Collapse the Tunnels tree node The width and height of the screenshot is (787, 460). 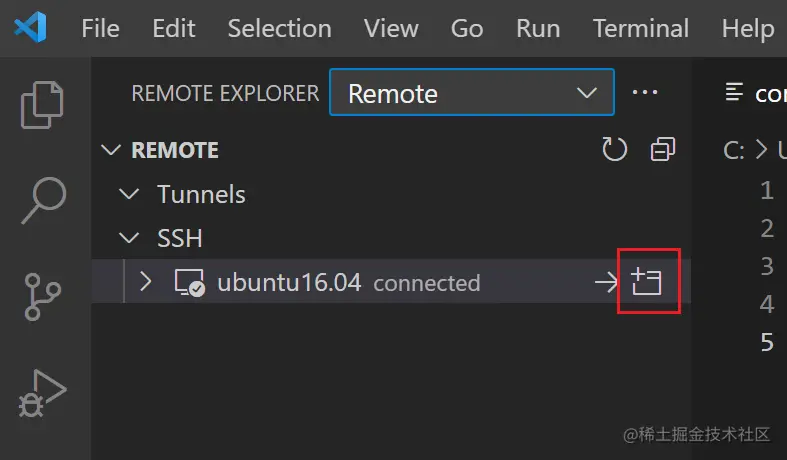click(x=129, y=194)
